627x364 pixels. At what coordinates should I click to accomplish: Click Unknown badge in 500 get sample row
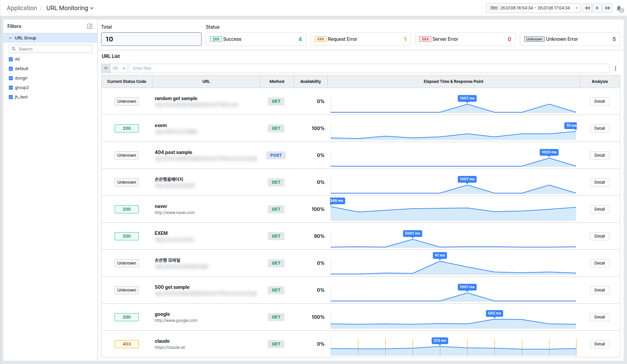pos(127,290)
